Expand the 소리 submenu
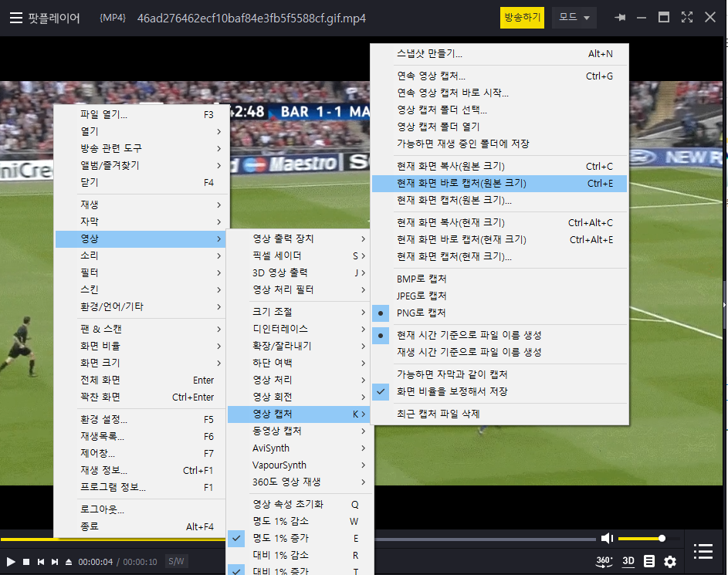Screen dimensions: 728x575 (141, 255)
